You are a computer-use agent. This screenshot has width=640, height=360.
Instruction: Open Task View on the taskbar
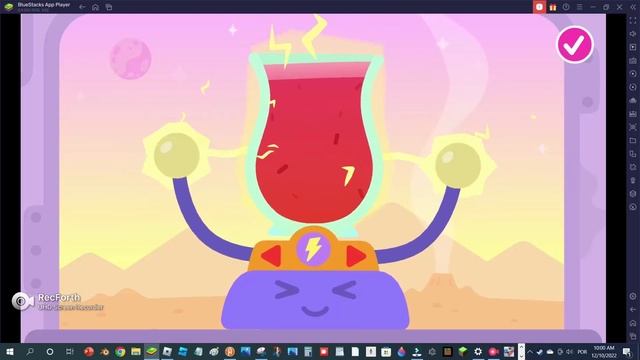(69, 351)
